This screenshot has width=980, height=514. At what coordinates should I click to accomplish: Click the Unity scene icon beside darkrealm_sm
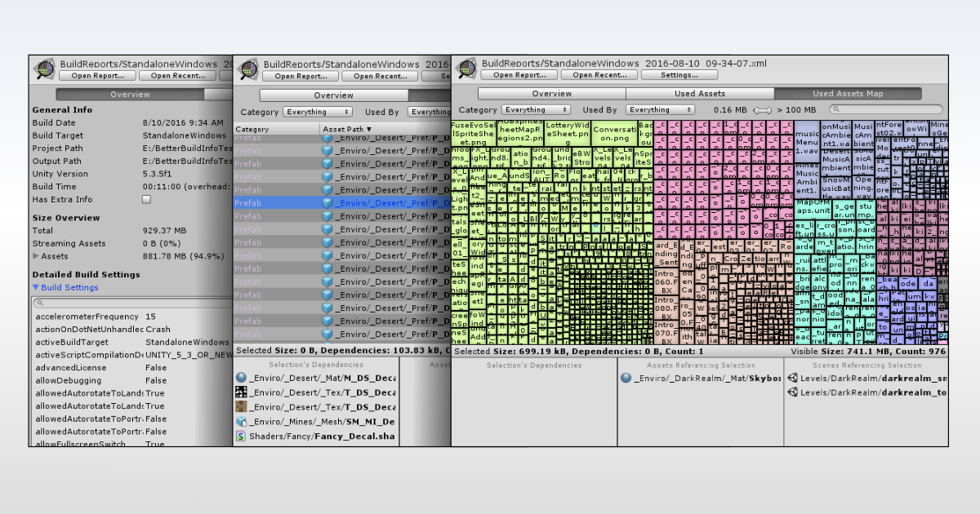click(792, 377)
